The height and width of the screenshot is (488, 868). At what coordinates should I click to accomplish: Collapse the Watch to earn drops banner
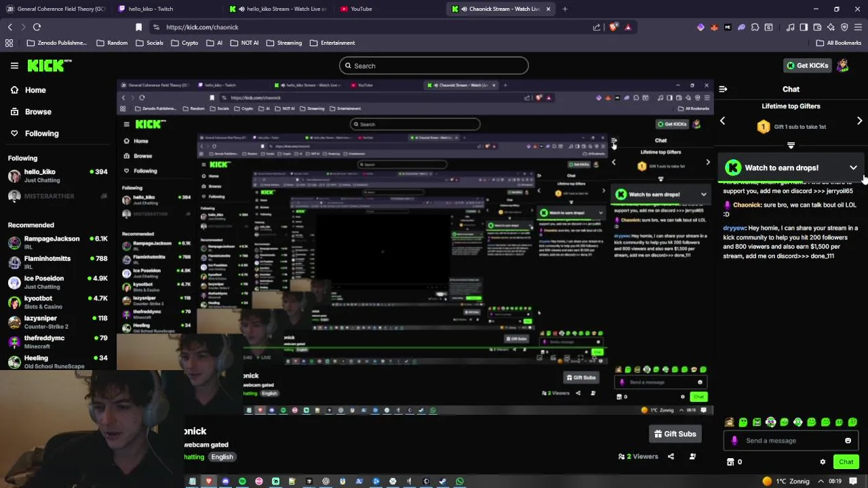pyautogui.click(x=853, y=167)
